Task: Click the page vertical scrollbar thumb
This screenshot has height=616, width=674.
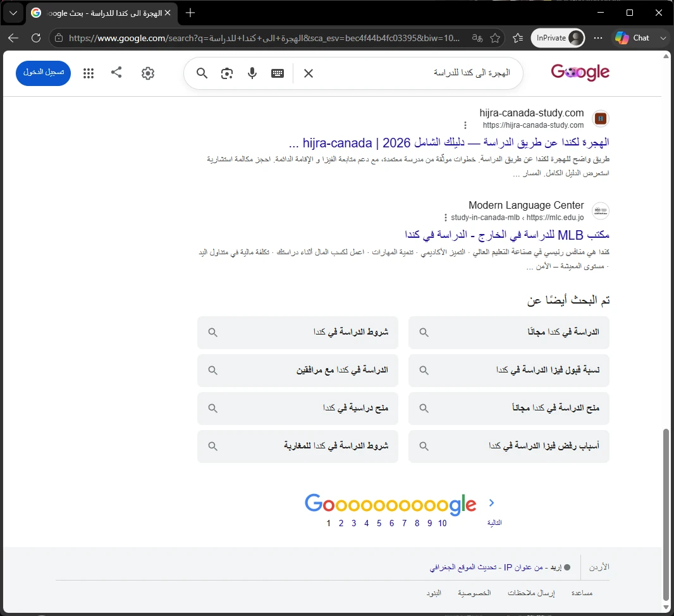Action: (x=666, y=514)
